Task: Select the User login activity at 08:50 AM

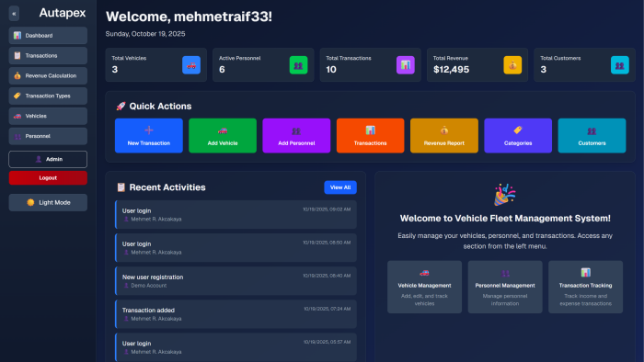Action: click(236, 248)
